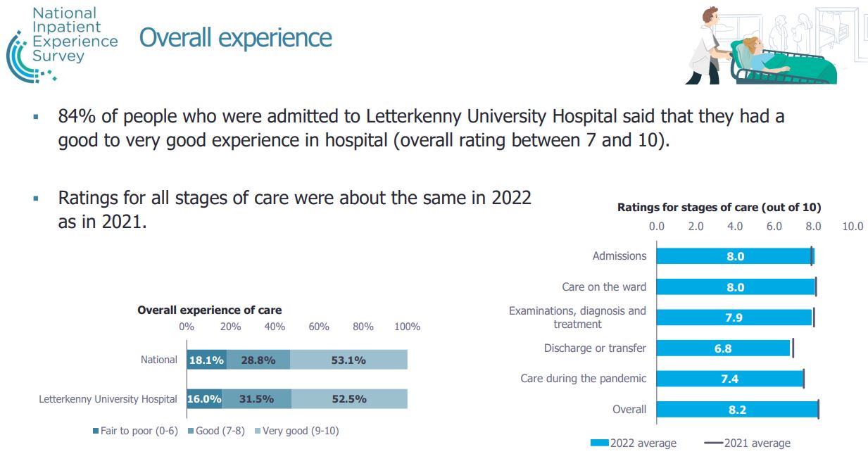This screenshot has width=868, height=454.
Task: Click the Overall experience of care chart title
Action: point(209,310)
